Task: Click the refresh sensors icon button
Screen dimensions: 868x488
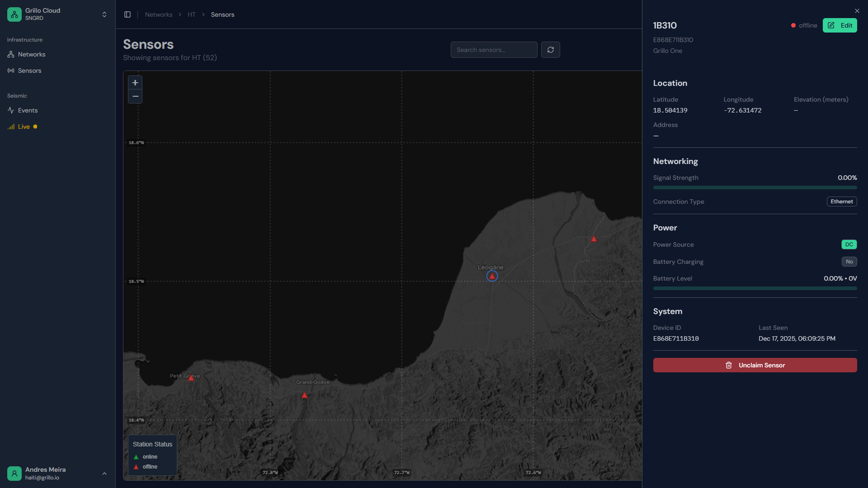Action: coord(550,50)
